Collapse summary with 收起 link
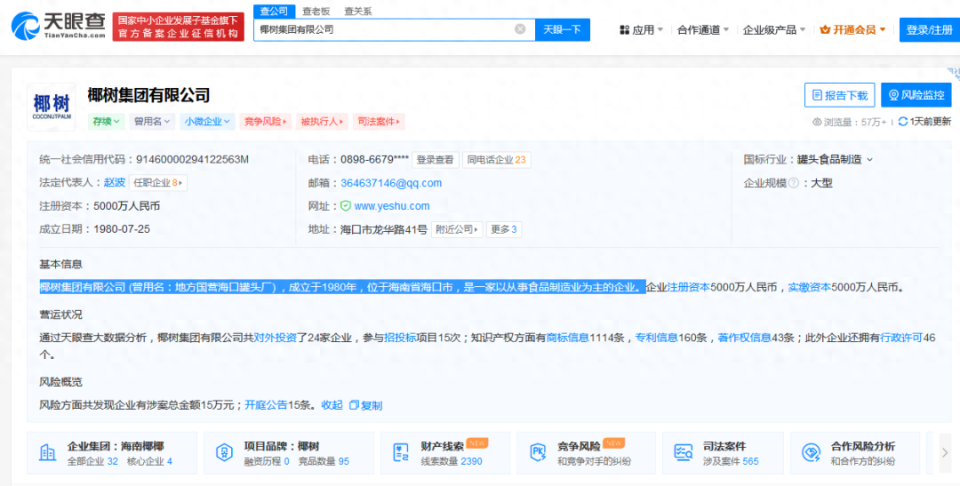 (332, 405)
